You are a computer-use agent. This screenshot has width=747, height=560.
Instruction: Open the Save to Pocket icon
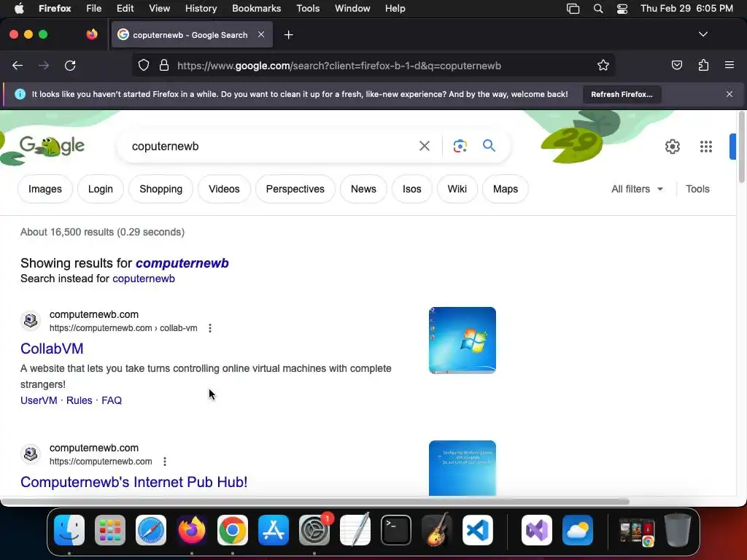pos(677,66)
